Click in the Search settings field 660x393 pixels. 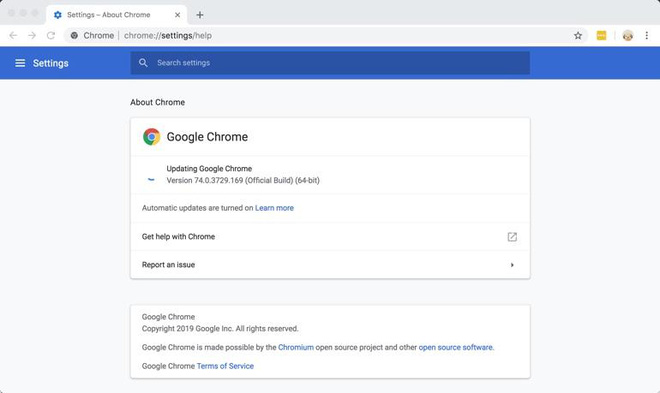tap(330, 63)
